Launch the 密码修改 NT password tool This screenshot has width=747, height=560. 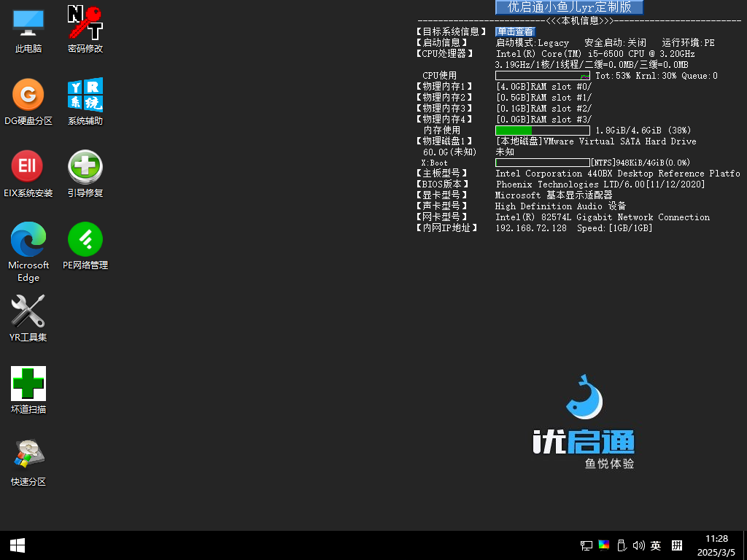point(85,30)
